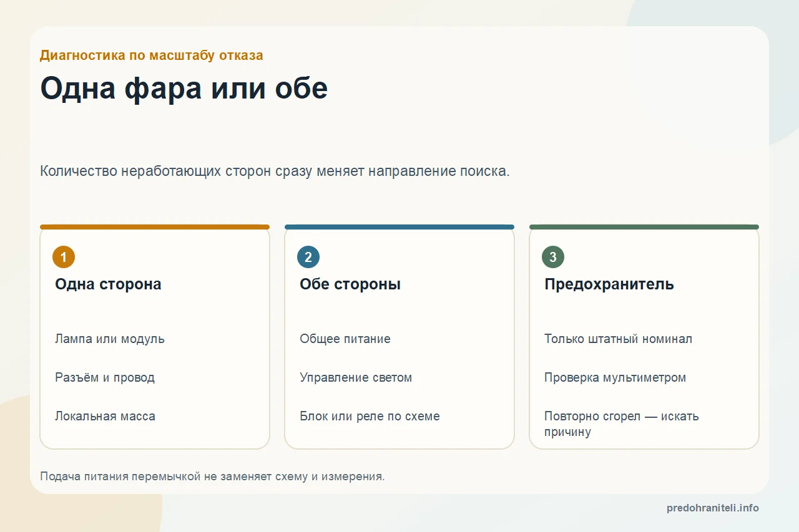This screenshot has height=532, width=799.
Task: Click the blue number 2 badge
Action: pyautogui.click(x=308, y=257)
